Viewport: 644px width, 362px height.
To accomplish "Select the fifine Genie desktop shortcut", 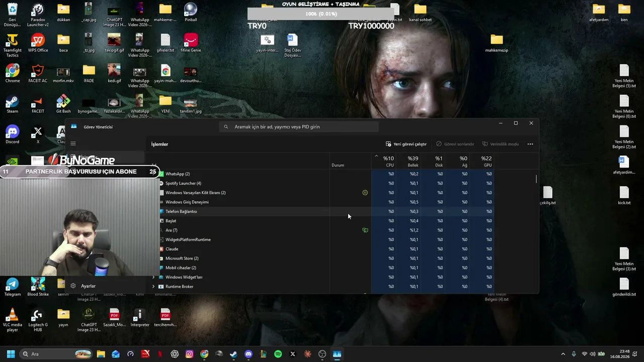I will point(191,43).
